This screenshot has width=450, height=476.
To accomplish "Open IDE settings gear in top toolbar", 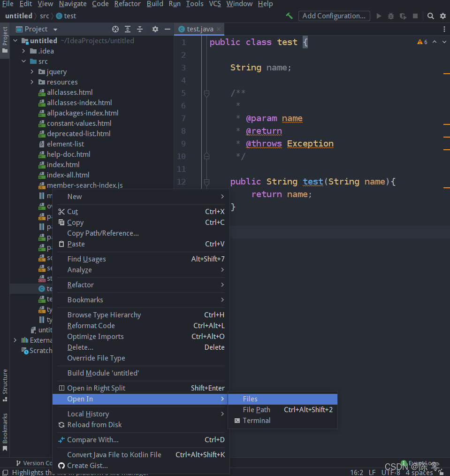I will pos(442,16).
